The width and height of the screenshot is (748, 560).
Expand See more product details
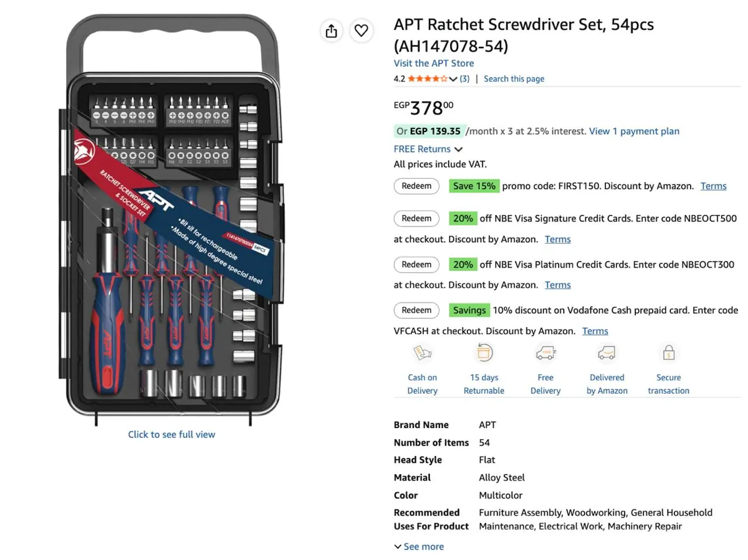click(419, 546)
